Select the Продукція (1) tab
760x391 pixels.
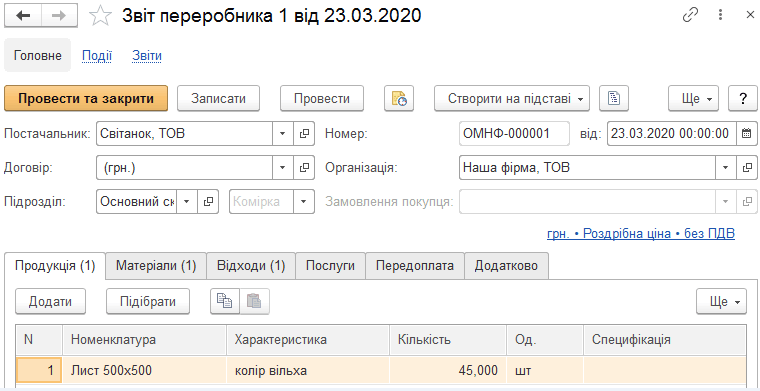pos(55,266)
